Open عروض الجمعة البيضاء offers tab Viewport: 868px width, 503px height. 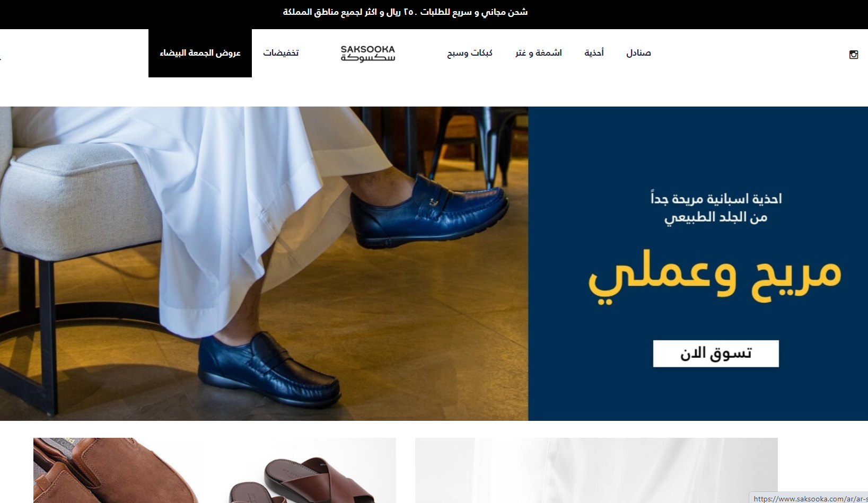coord(200,53)
